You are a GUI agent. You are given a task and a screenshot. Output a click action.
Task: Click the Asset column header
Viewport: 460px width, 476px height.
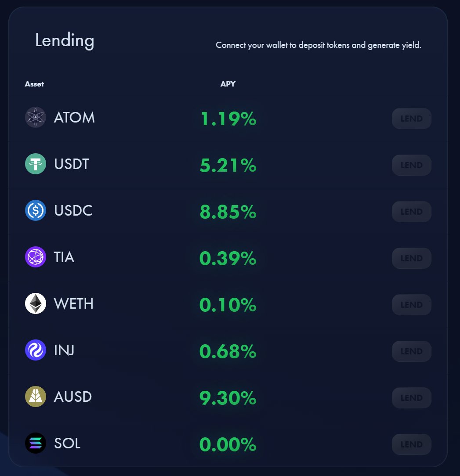(x=34, y=84)
